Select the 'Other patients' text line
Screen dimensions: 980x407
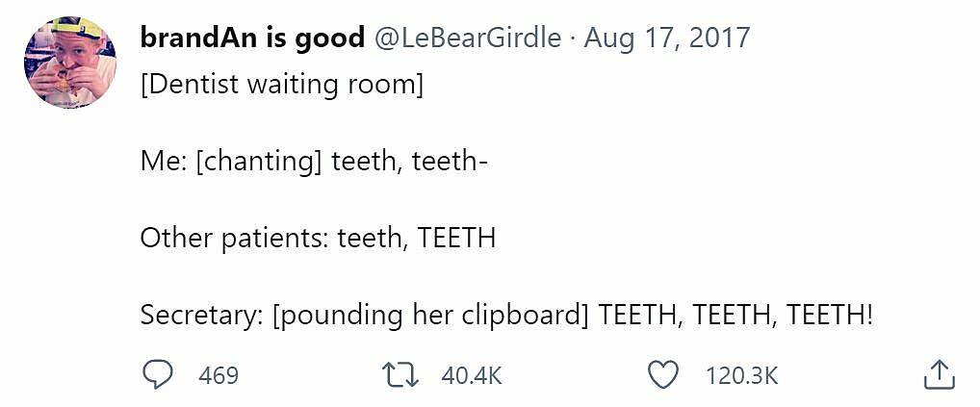tap(318, 239)
